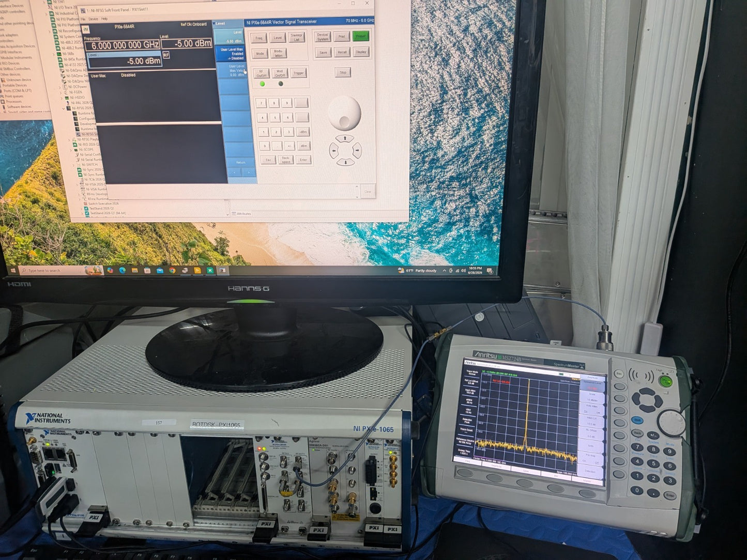Select the User Level Max Value softkey
747x560 pixels.
coord(231,70)
